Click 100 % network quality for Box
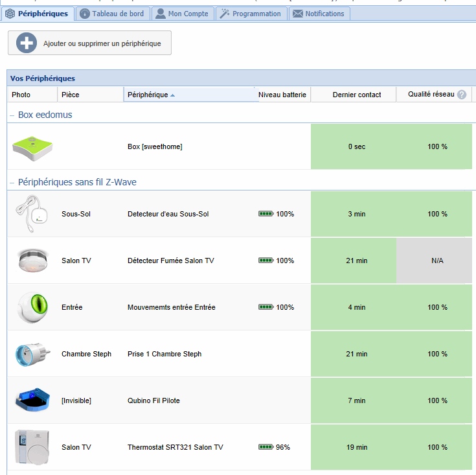This screenshot has height=475, width=476. (x=434, y=146)
